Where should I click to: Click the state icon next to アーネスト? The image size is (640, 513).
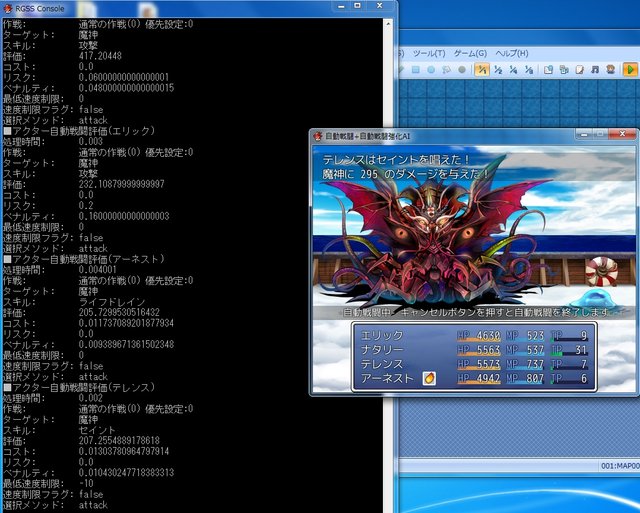point(429,378)
